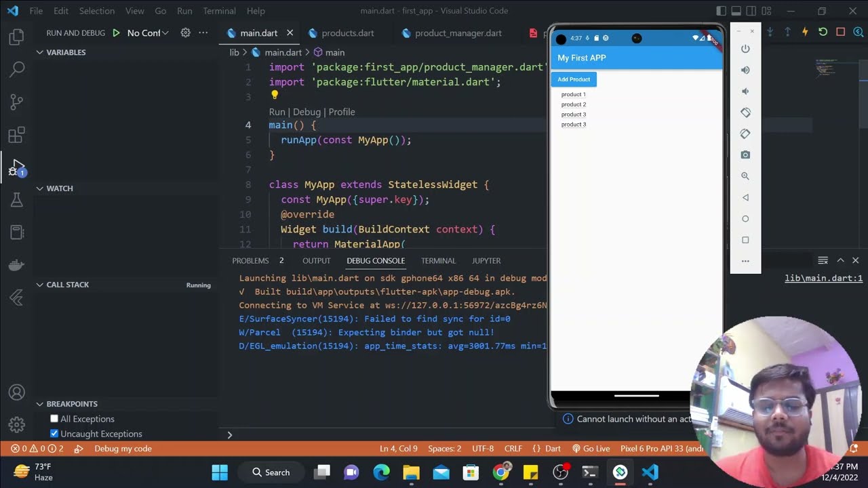Open Run and Debug view icon

tap(17, 167)
